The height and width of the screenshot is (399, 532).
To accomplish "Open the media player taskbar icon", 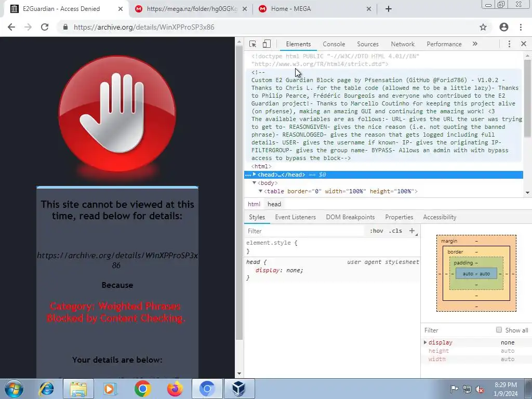I will click(x=110, y=389).
